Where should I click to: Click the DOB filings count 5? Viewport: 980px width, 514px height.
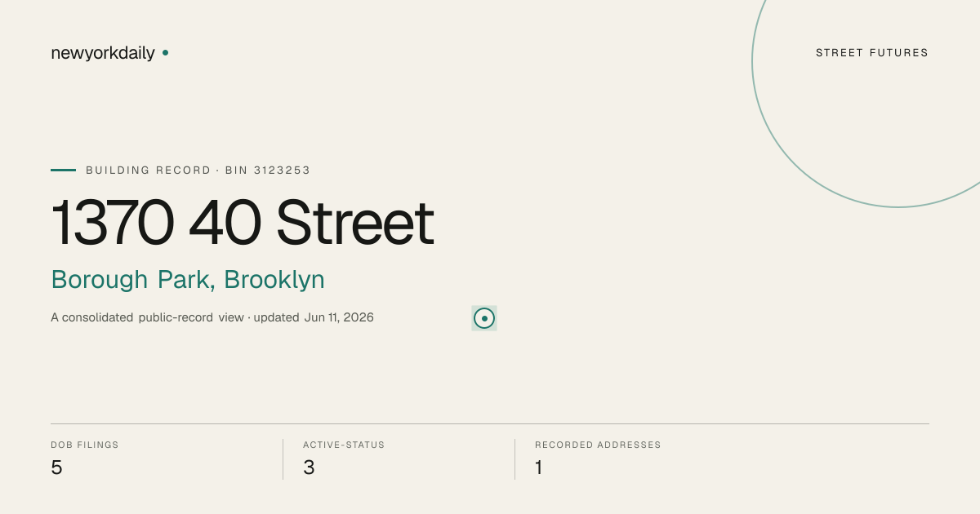pos(56,467)
